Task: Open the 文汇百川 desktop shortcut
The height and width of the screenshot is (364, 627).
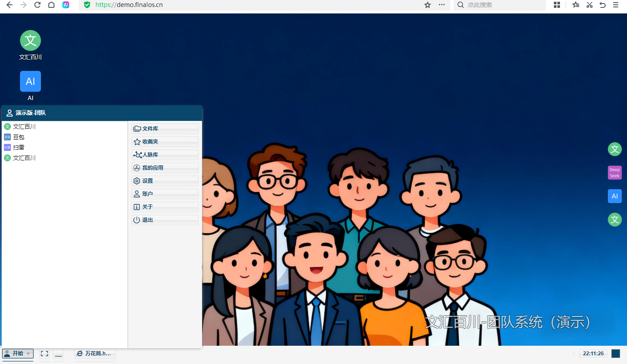Action: click(x=30, y=45)
